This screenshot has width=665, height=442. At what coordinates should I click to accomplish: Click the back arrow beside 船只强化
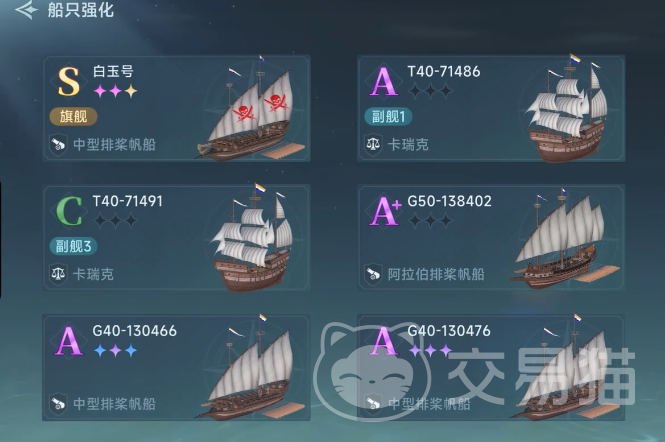point(25,11)
